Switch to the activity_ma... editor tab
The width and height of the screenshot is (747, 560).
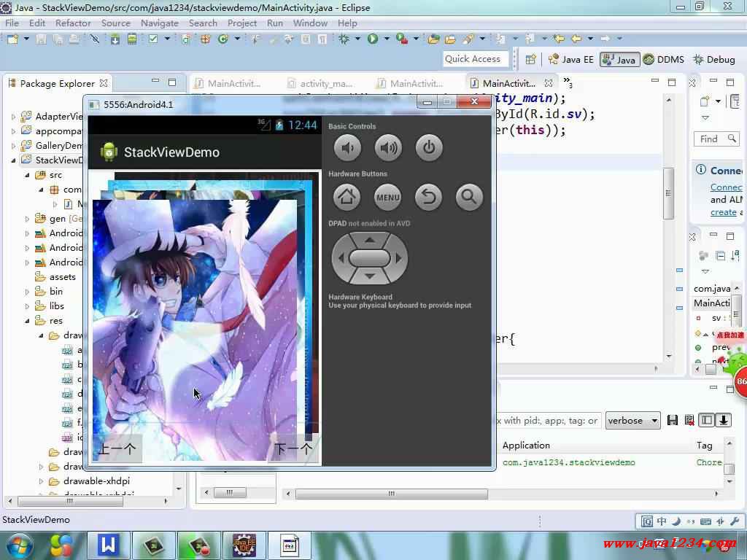pos(321,83)
